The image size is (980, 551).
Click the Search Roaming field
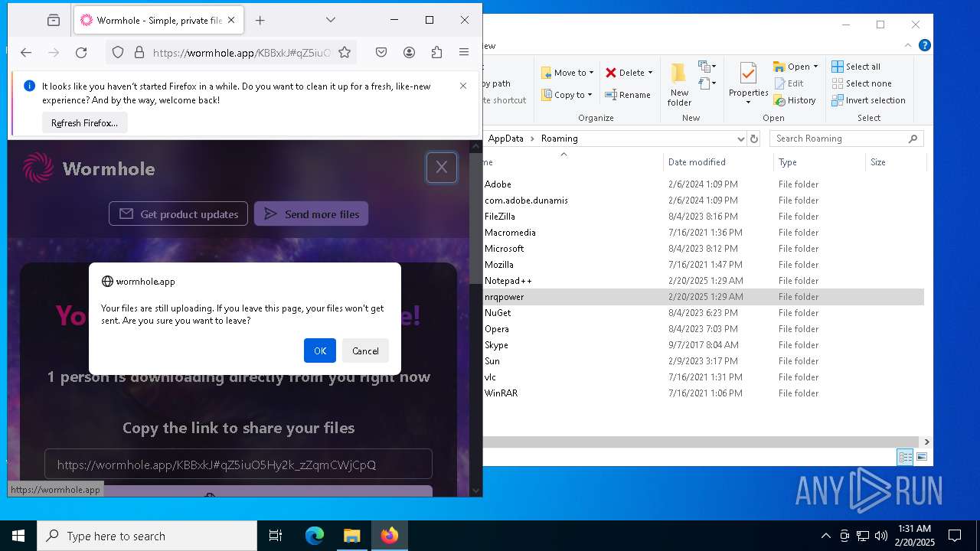pyautogui.click(x=846, y=139)
